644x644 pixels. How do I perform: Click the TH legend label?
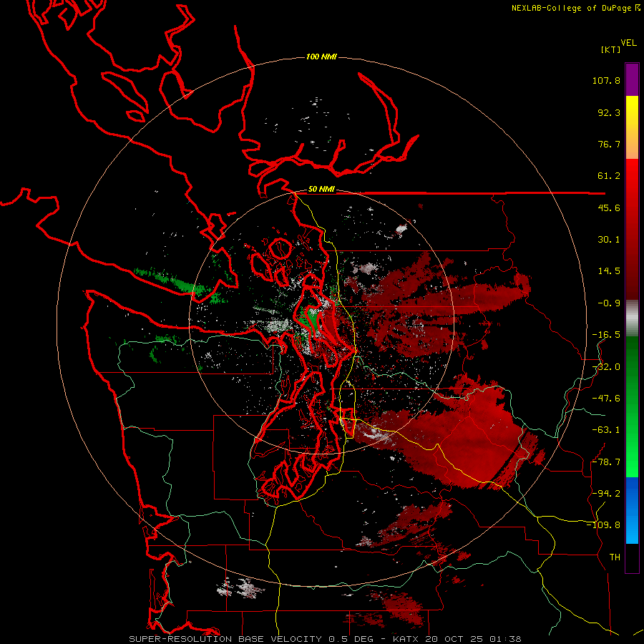click(615, 557)
